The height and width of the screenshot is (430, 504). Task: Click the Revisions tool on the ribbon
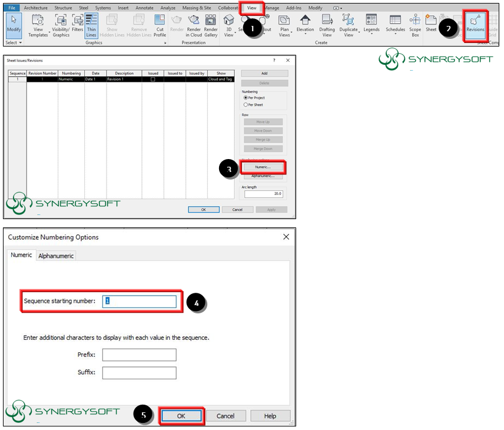coord(475,26)
